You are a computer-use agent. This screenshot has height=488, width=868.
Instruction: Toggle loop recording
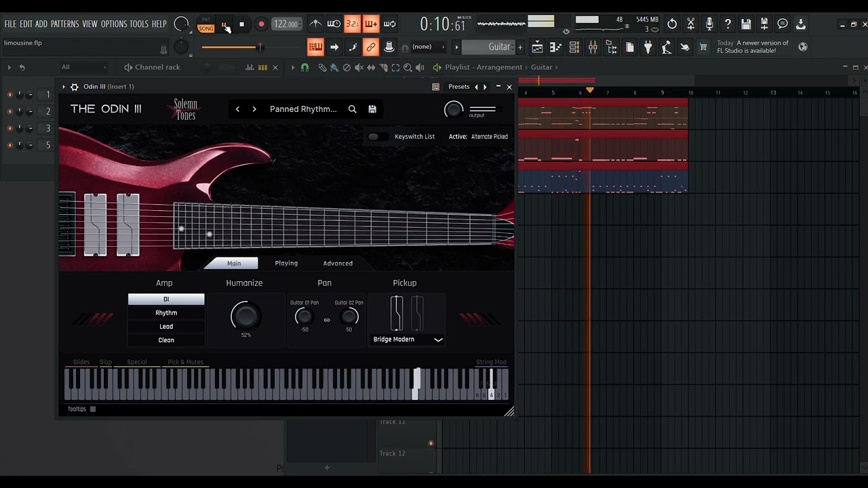[389, 24]
